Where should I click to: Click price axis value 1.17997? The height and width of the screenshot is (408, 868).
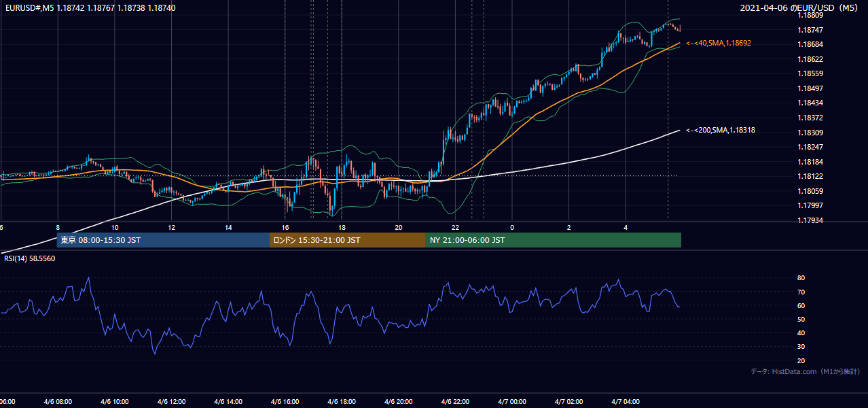810,205
